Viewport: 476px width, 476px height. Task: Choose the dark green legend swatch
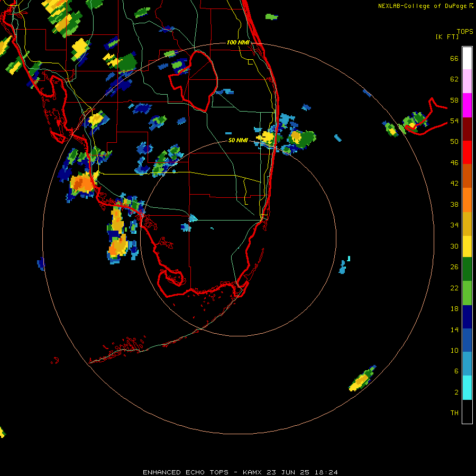(x=467, y=269)
